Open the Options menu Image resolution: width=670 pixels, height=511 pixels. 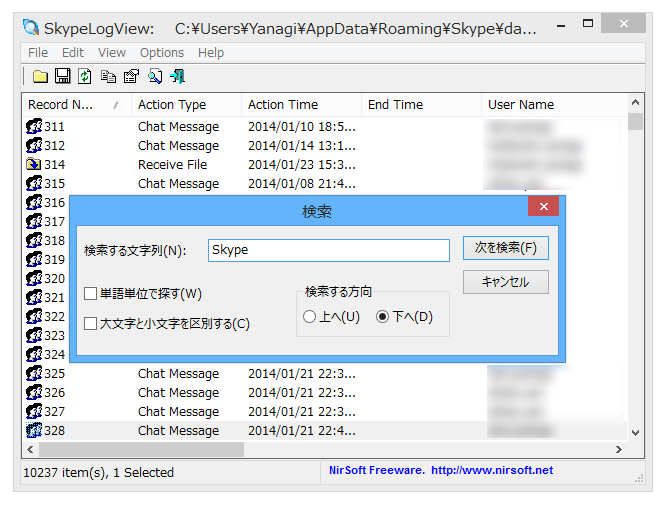(x=162, y=53)
